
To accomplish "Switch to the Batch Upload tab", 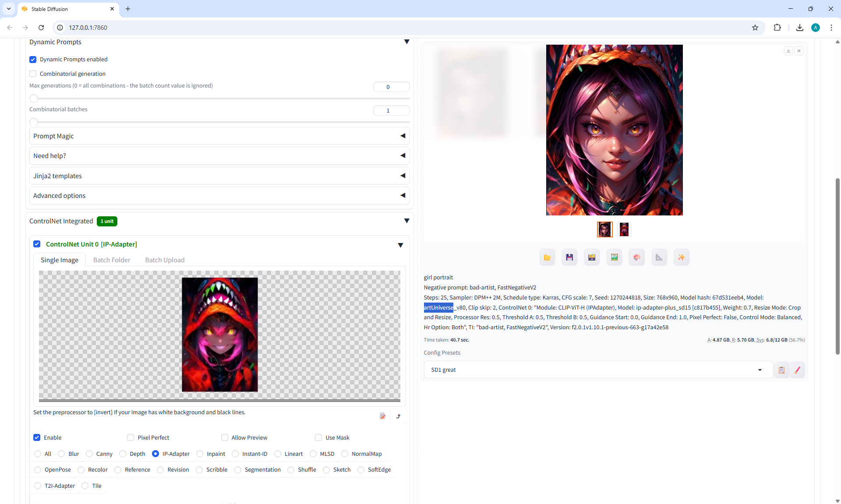I will coord(165,260).
